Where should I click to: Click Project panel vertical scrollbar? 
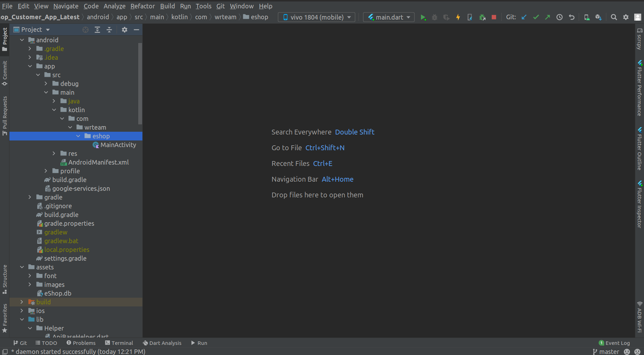point(140,84)
